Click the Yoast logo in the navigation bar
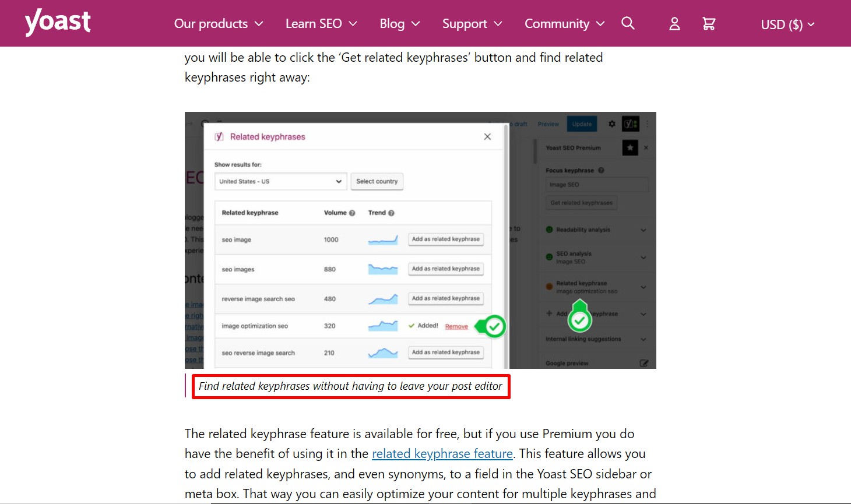Viewport: 851px width, 504px height. (58, 23)
